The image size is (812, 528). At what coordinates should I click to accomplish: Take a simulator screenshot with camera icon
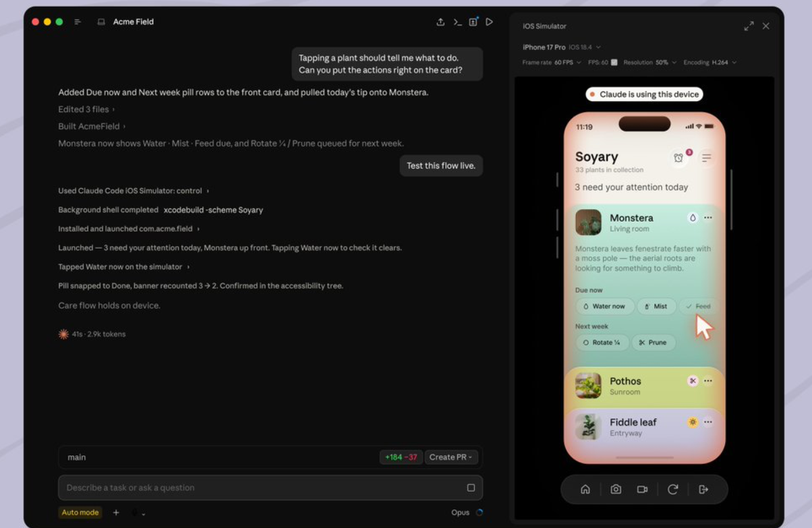click(x=616, y=490)
